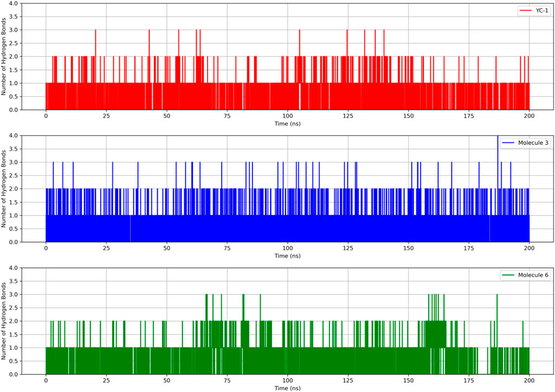Click the x-axis tick '25' of Molecule 3 plot
The image size is (555, 392).
pyautogui.click(x=106, y=248)
